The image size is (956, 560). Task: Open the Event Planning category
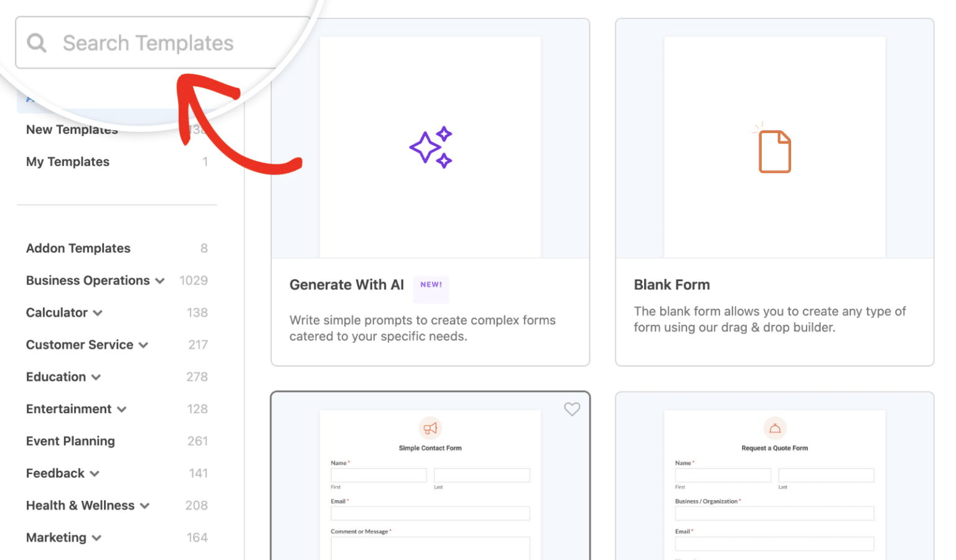70,441
